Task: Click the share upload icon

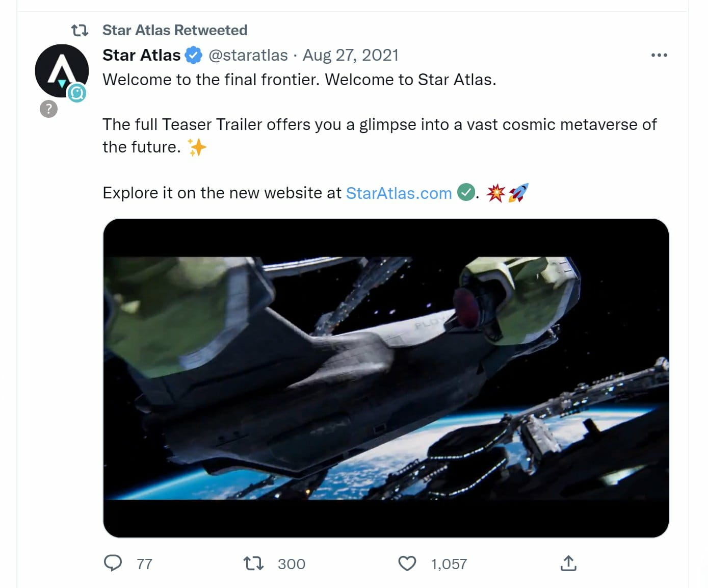Action: pos(568,563)
